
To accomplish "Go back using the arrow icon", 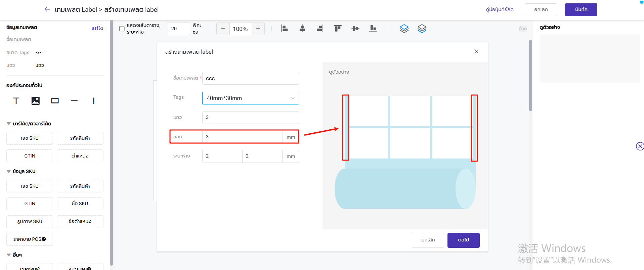I will point(47,9).
